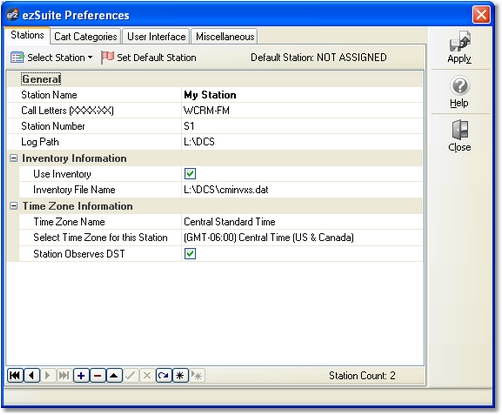Click the post edit checkmark button

pos(130,376)
